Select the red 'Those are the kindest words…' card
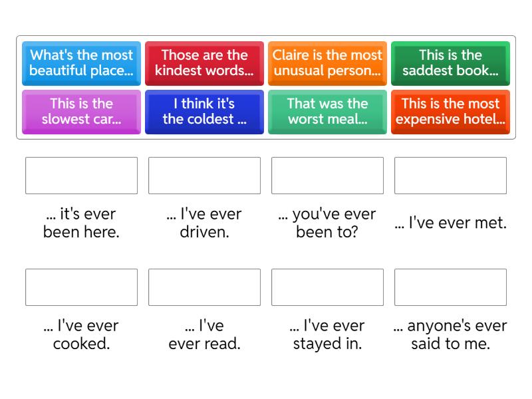Image resolution: width=532 pixels, height=399 pixels. (x=204, y=63)
